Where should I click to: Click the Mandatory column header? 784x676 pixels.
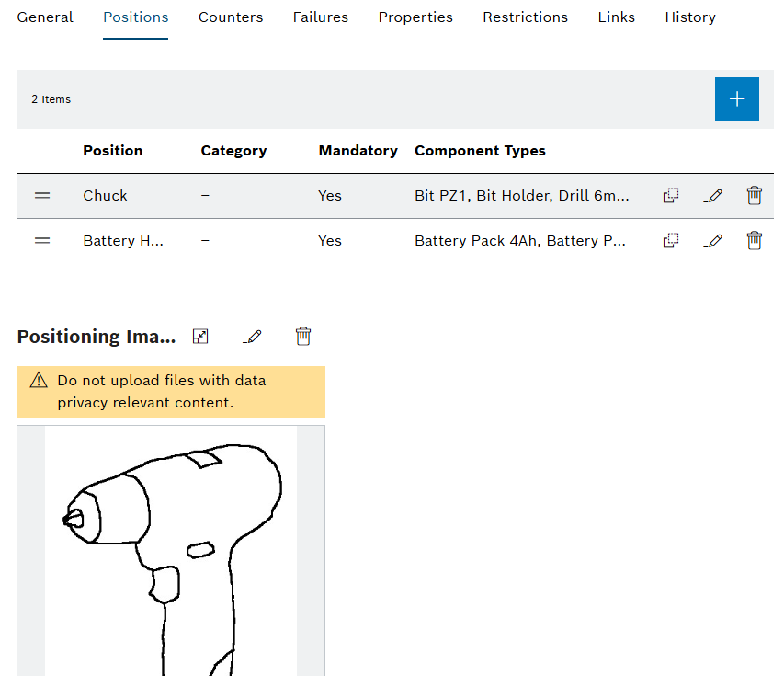click(x=358, y=151)
